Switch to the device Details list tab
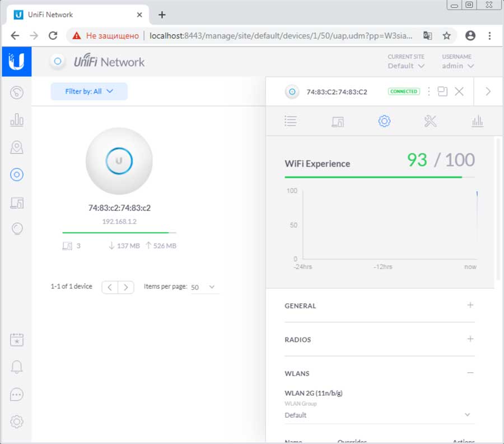 (x=291, y=121)
